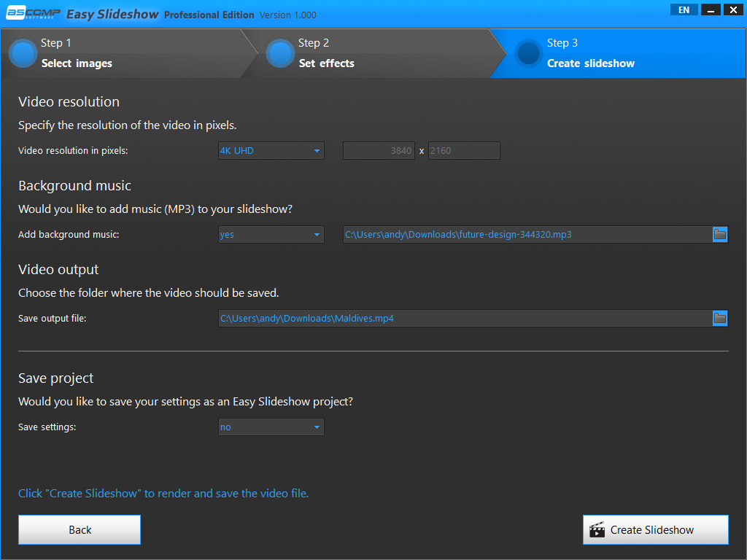Open the Save settings no dropdown
The width and height of the screenshot is (747, 560).
click(x=271, y=427)
